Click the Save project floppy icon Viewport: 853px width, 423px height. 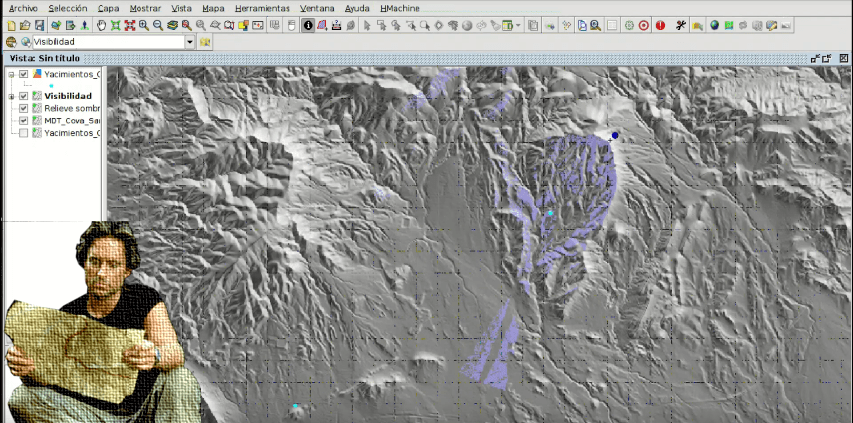(39, 25)
